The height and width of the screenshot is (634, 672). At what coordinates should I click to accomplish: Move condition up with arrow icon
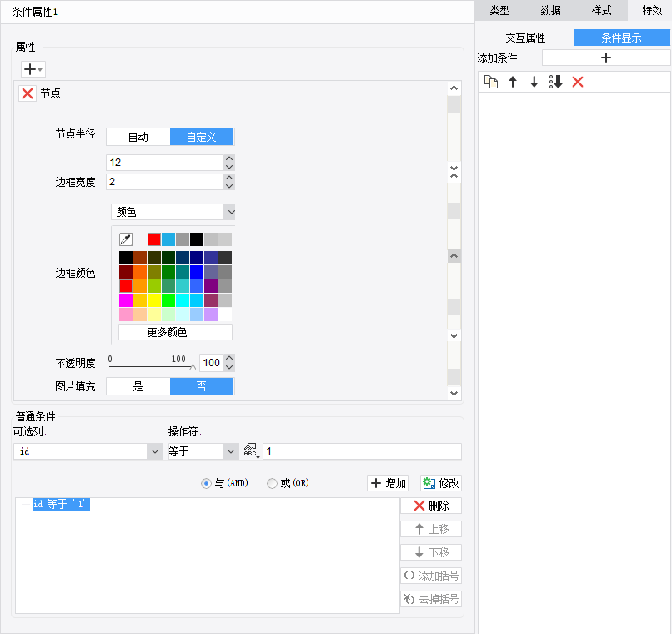[513, 82]
